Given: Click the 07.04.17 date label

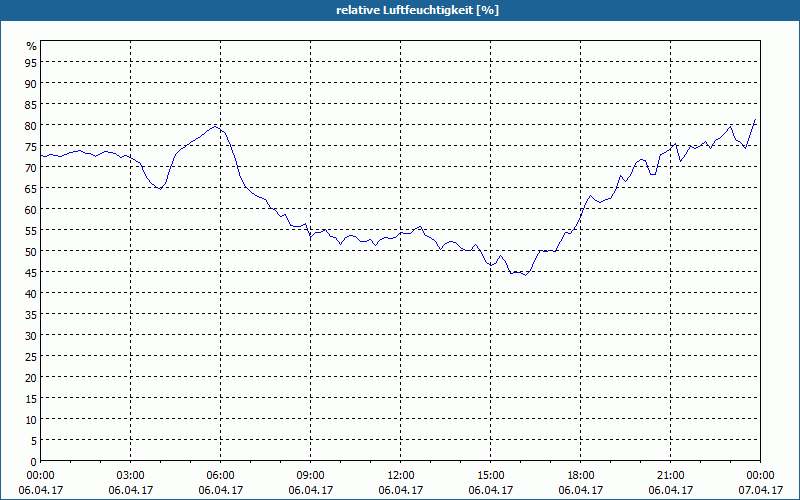Looking at the screenshot, I should (x=760, y=490).
